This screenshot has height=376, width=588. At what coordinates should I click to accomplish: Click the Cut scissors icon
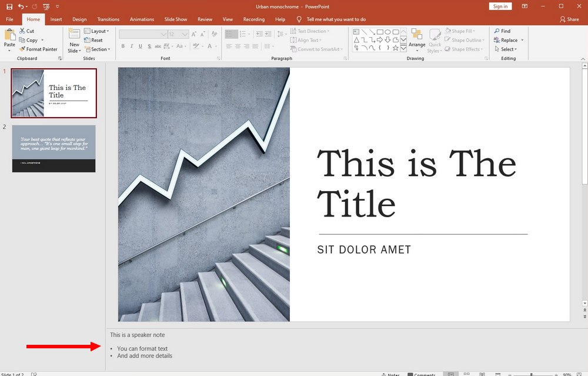pos(22,31)
